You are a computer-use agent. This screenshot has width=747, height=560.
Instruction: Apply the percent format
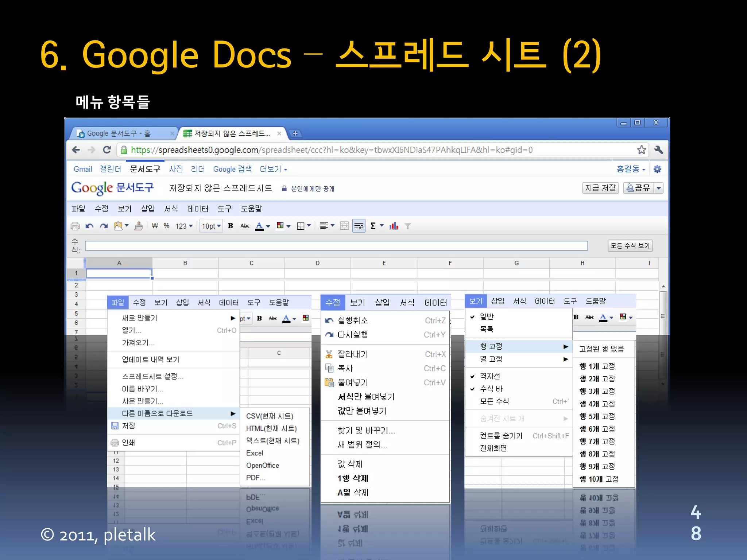166,226
